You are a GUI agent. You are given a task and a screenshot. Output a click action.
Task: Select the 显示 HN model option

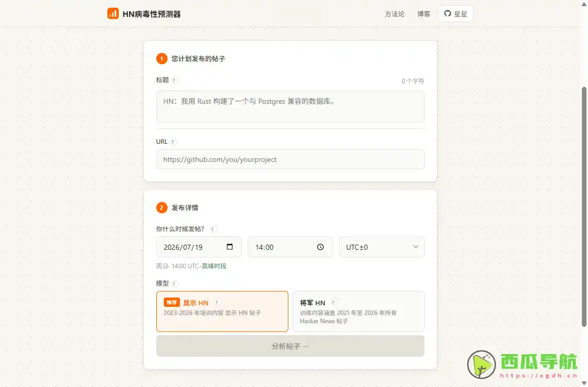222,311
